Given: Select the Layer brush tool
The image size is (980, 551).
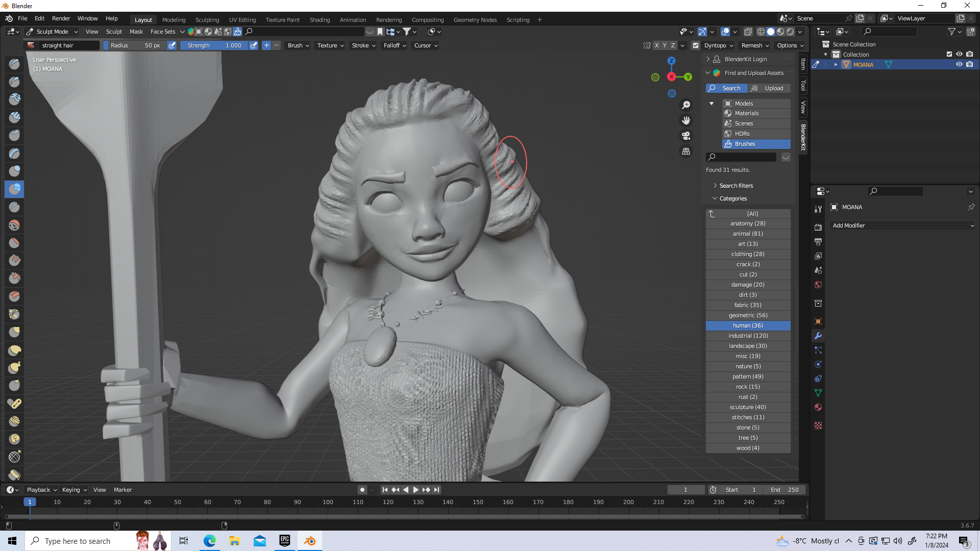Looking at the screenshot, I should tap(14, 153).
